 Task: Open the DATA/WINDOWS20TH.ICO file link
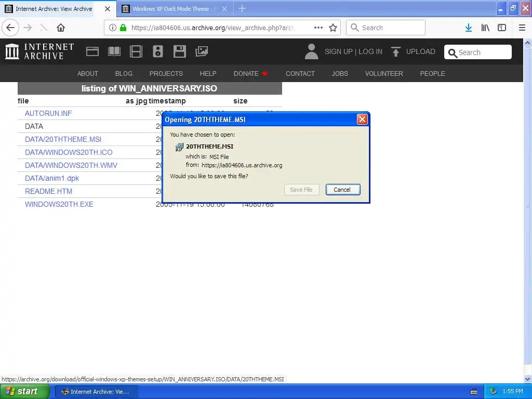click(x=69, y=152)
